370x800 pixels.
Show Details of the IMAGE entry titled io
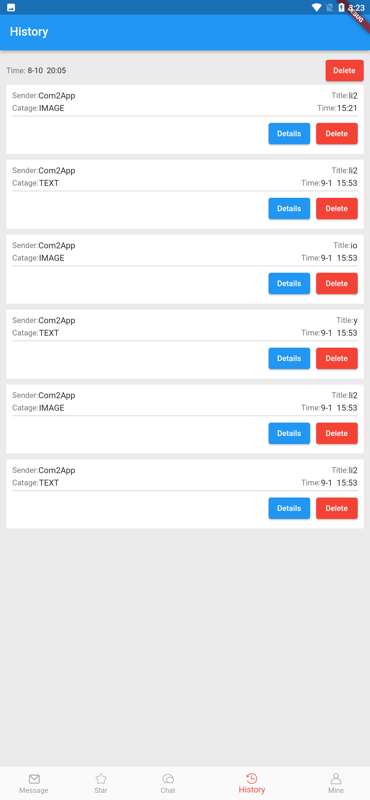[289, 284]
